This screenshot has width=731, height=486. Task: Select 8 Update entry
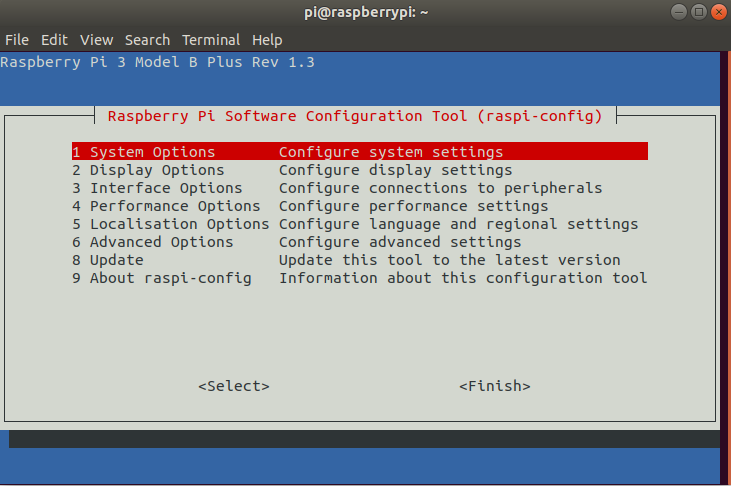[x=359, y=260]
